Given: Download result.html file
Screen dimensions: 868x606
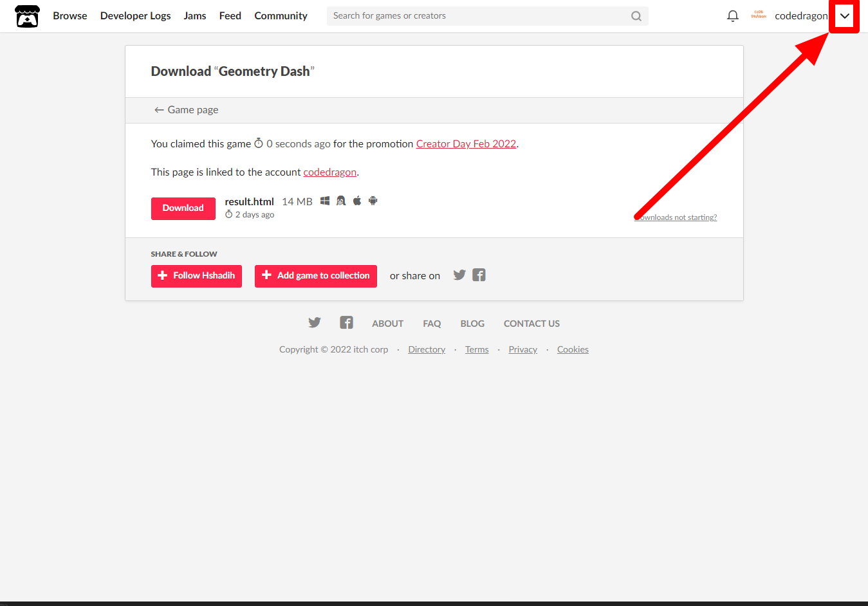Looking at the screenshot, I should [x=183, y=208].
